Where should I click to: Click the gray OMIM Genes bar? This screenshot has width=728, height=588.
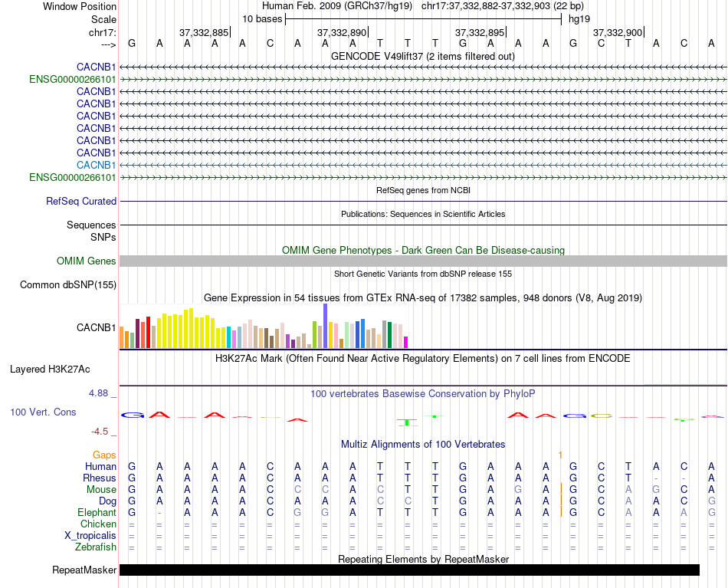pos(423,261)
